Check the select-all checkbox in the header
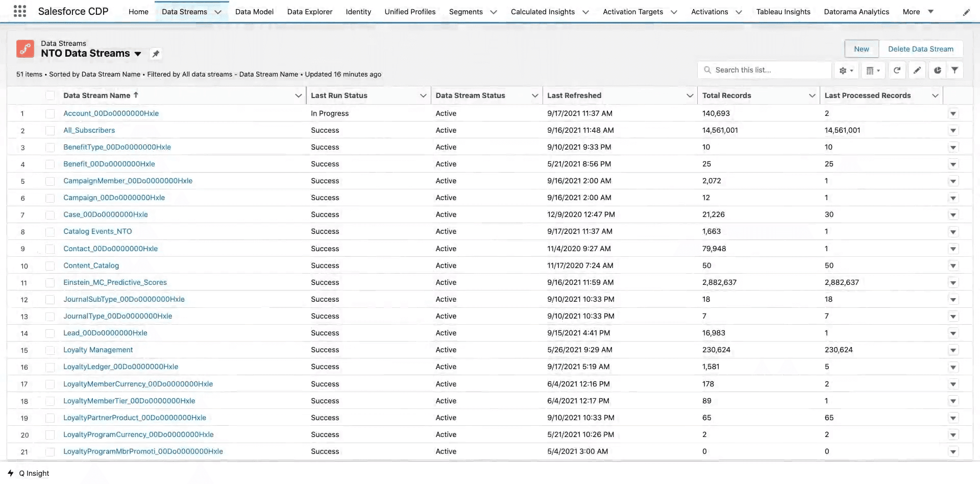This screenshot has width=980, height=484. point(50,95)
